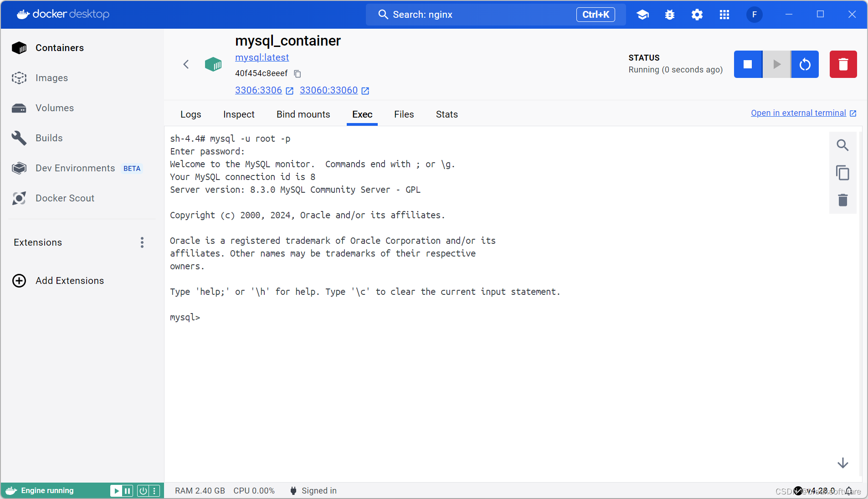Resume the Docker engine from status bar

(x=116, y=491)
